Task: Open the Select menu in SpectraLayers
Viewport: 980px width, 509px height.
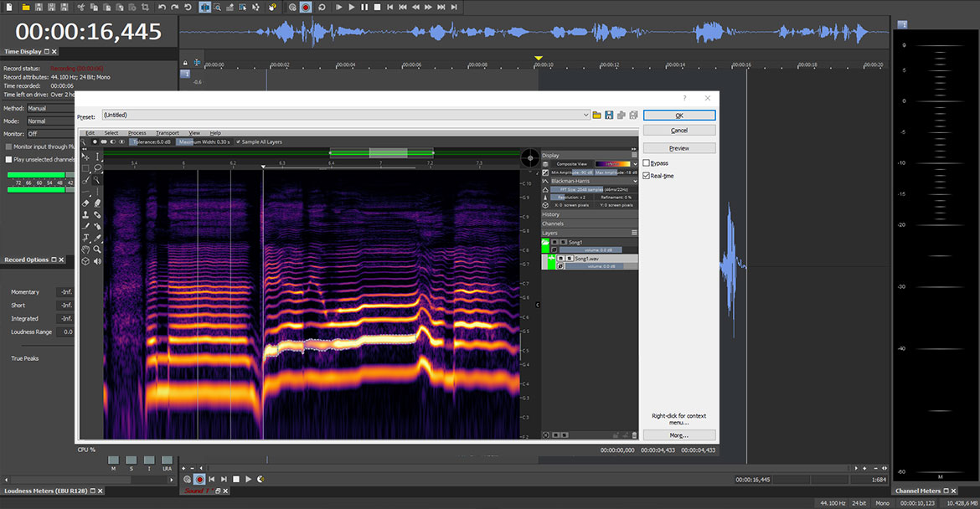Action: tap(111, 133)
